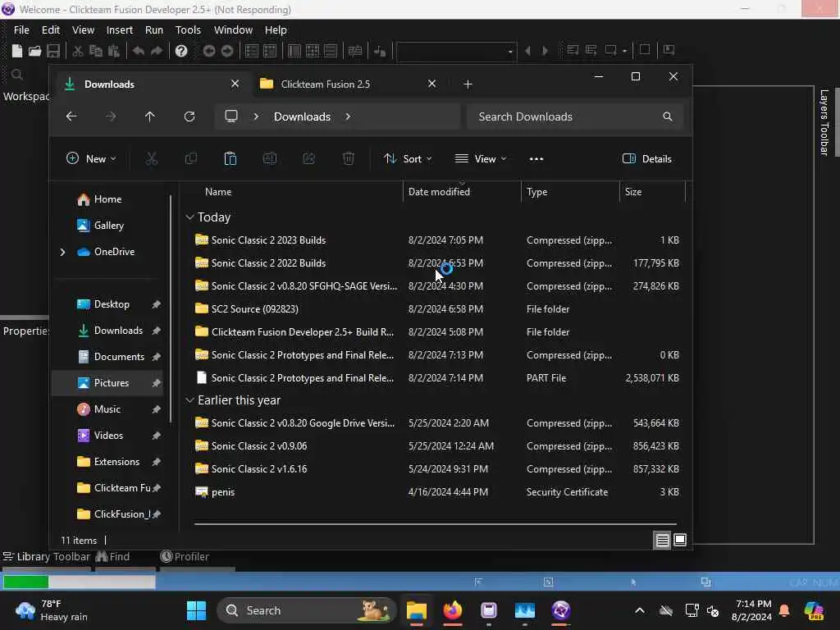Viewport: 840px width, 630px height.
Task: Go back with the Explorer back arrow
Action: [x=71, y=116]
